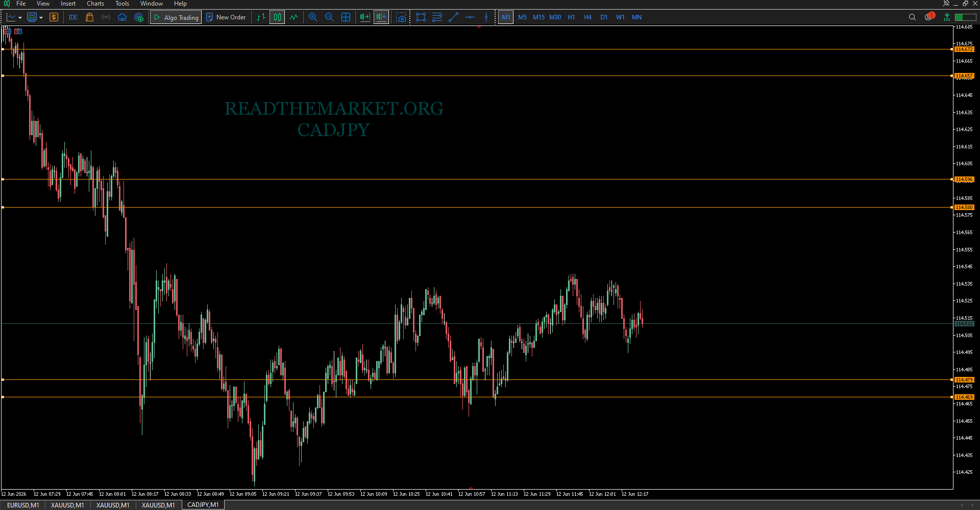Screen dimensions: 980x510
Task: Switch to the M1 timeframe
Action: 506,17
